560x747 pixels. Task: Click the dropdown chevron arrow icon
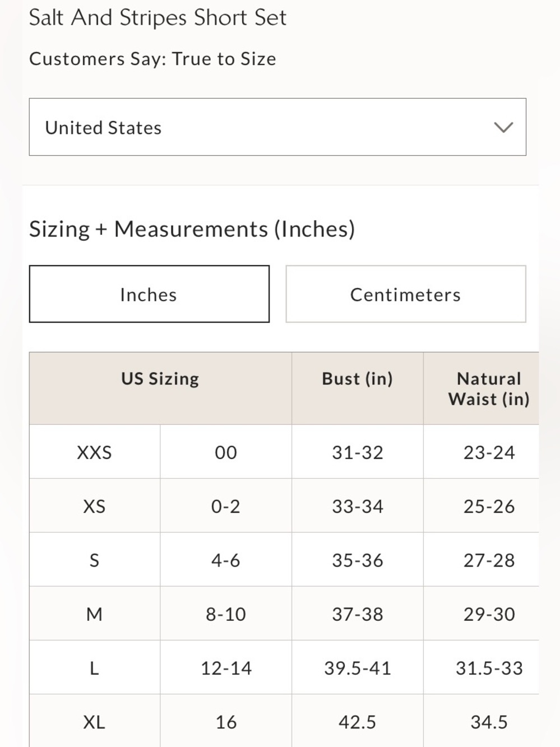point(503,128)
